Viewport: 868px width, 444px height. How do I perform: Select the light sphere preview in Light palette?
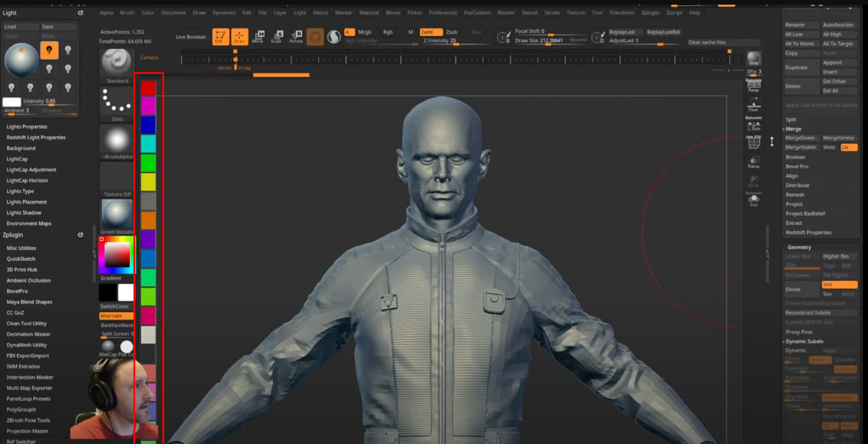point(22,60)
